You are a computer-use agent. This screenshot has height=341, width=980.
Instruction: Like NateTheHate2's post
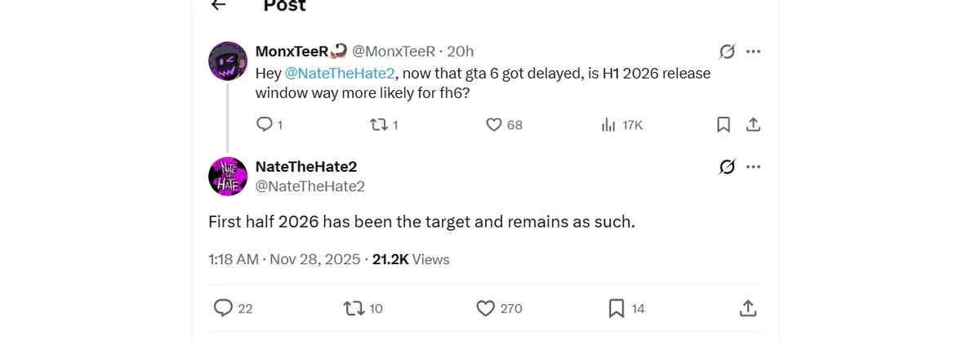[486, 307]
